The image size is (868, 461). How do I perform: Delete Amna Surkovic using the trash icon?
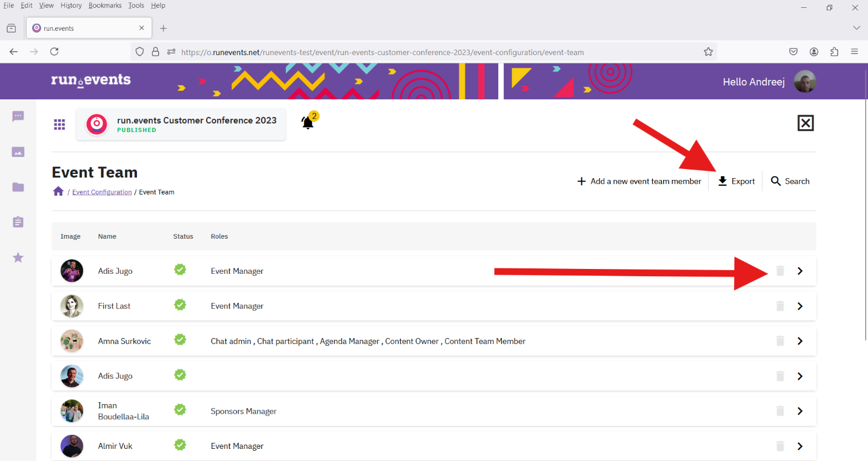point(780,341)
